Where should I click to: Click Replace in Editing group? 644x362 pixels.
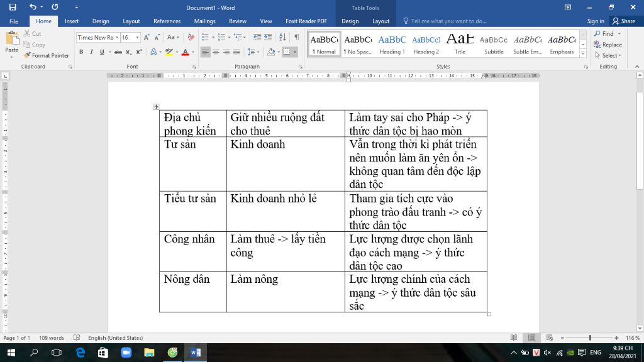coord(608,45)
